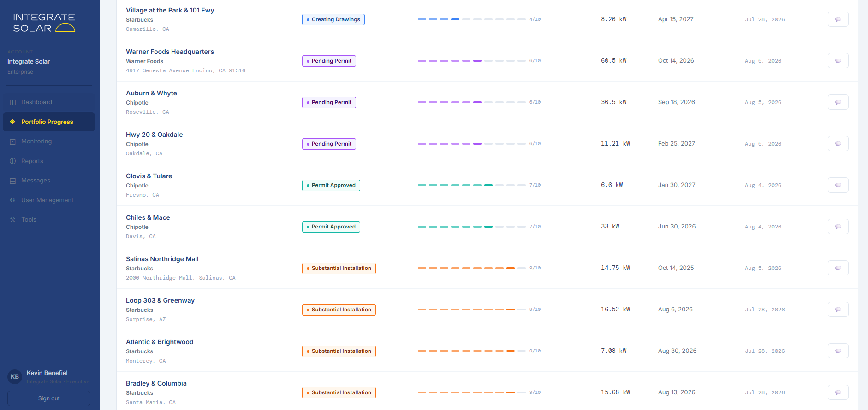Click the Surprise, AZ location text
Viewport: 868px width, 410px height.
tap(146, 319)
